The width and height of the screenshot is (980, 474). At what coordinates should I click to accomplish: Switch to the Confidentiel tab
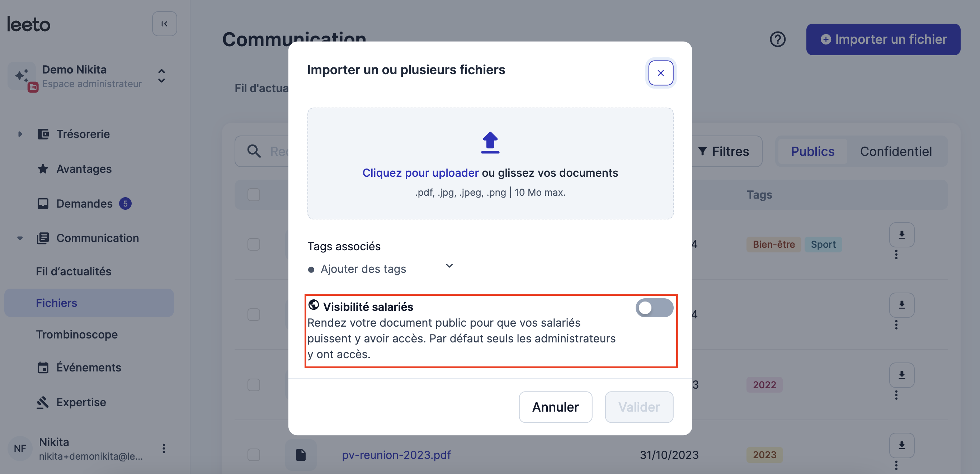coord(896,151)
